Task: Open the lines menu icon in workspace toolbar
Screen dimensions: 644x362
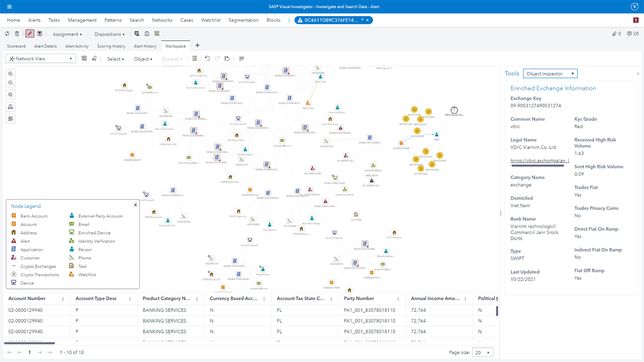Action: (241, 59)
